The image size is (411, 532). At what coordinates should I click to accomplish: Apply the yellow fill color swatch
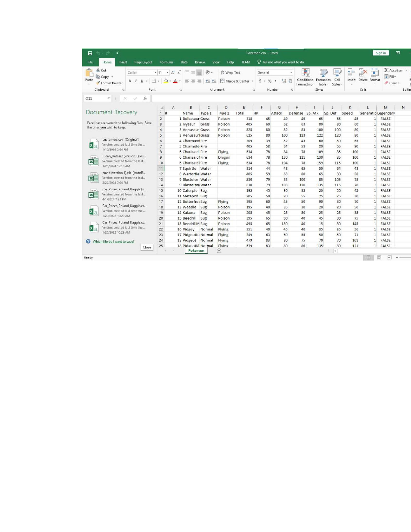pos(166,81)
